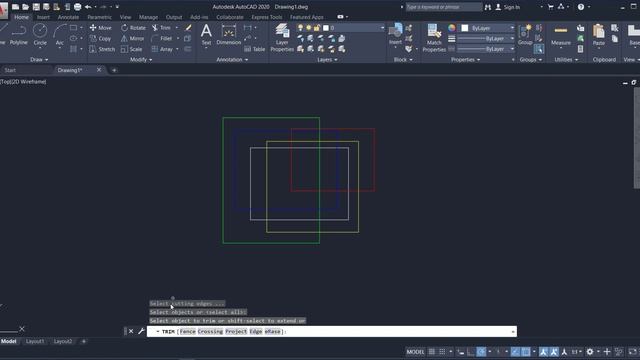This screenshot has width=640, height=360.
Task: Expand the Layers panel
Action: click(x=327, y=60)
